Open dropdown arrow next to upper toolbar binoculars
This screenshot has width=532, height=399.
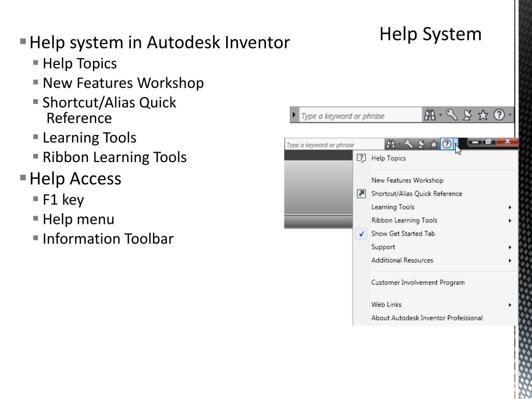coord(441,115)
